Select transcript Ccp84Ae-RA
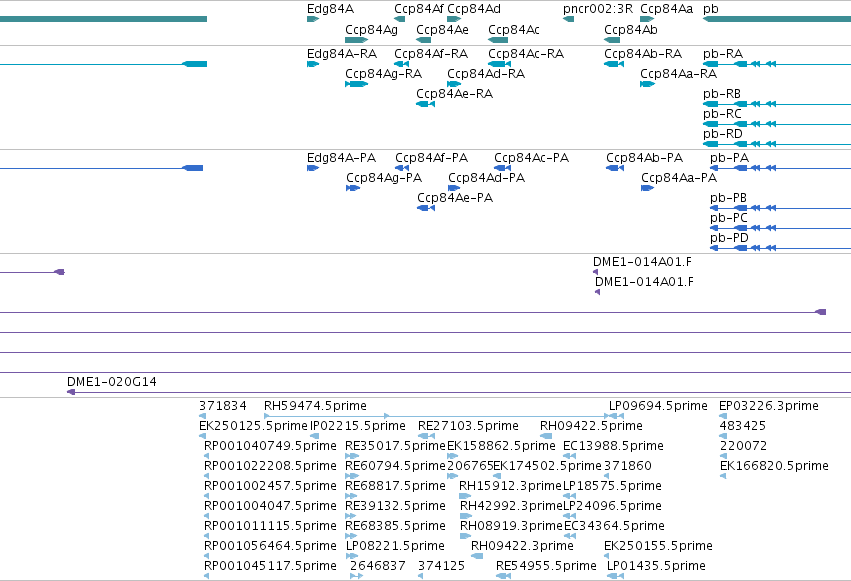Image resolution: width=851 pixels, height=581 pixels. coord(454,94)
